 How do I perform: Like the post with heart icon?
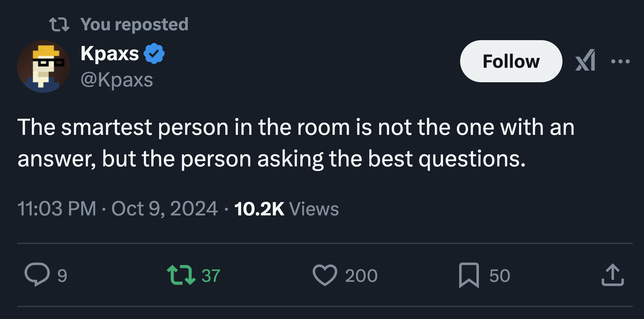coord(325,275)
